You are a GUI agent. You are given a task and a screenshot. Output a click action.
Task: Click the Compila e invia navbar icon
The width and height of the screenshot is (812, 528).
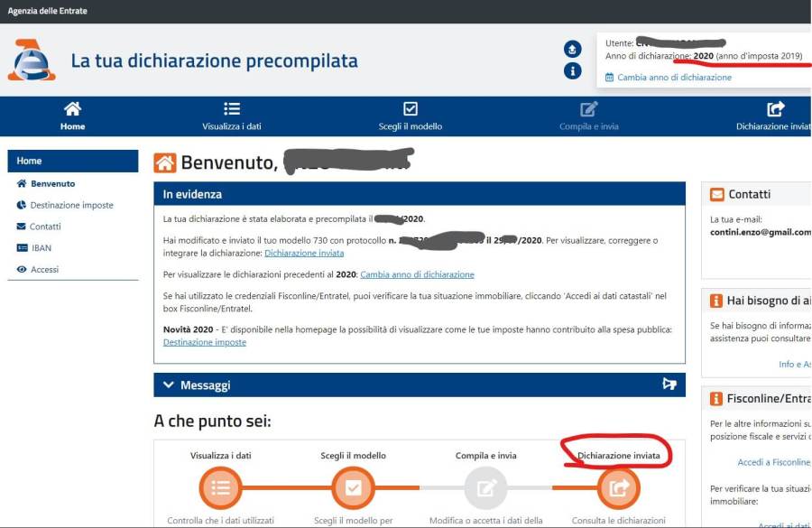[x=589, y=109]
